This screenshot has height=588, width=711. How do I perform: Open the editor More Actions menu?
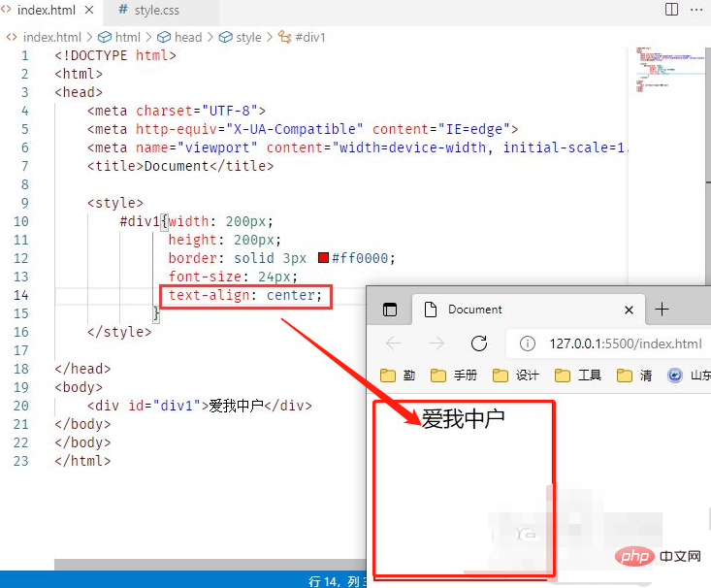point(696,10)
